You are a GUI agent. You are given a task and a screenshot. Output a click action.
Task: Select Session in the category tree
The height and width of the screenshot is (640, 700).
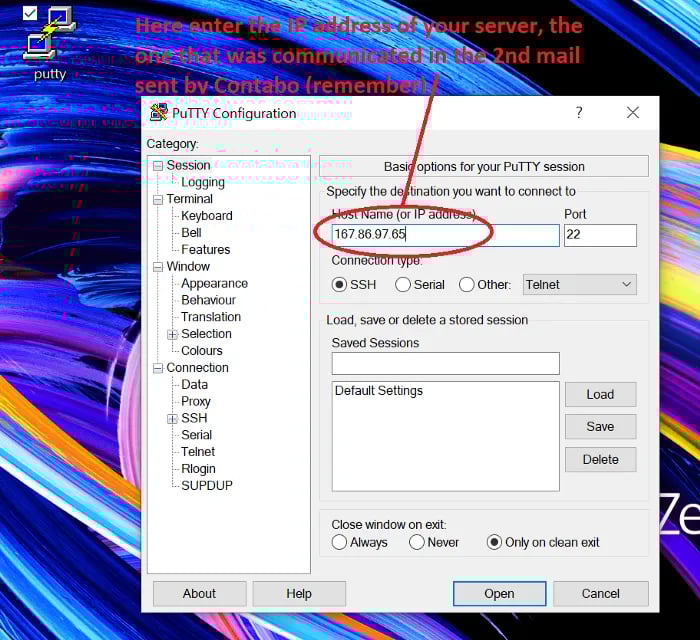(188, 165)
